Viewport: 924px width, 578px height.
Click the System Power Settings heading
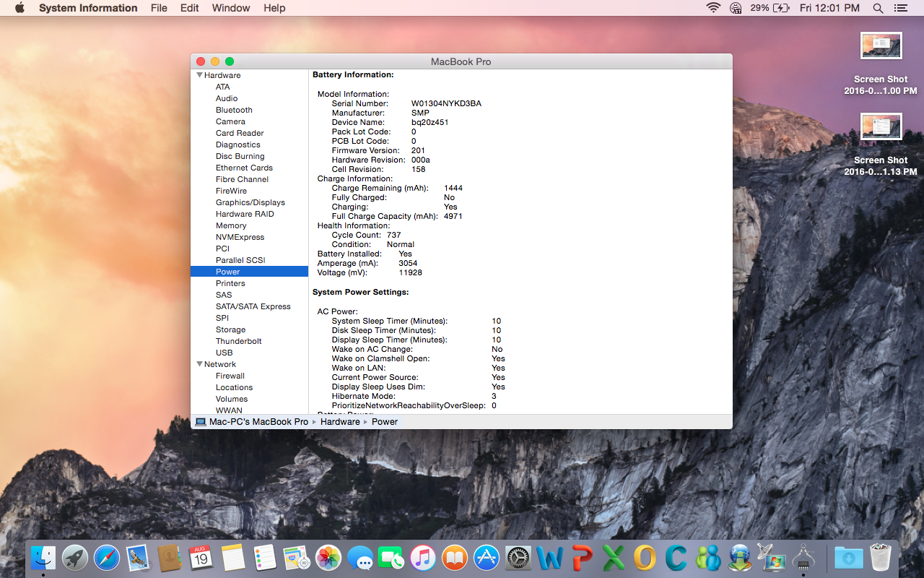point(361,292)
